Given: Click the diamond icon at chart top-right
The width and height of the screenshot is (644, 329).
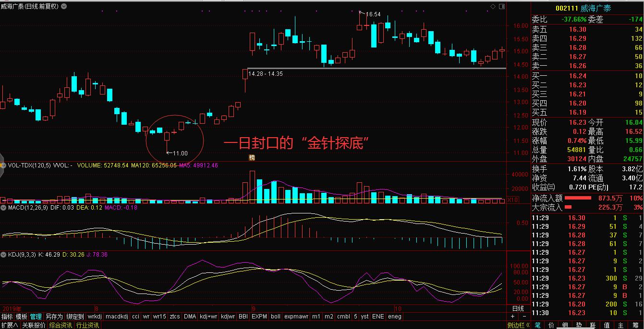Looking at the screenshot, I should 493,6.
